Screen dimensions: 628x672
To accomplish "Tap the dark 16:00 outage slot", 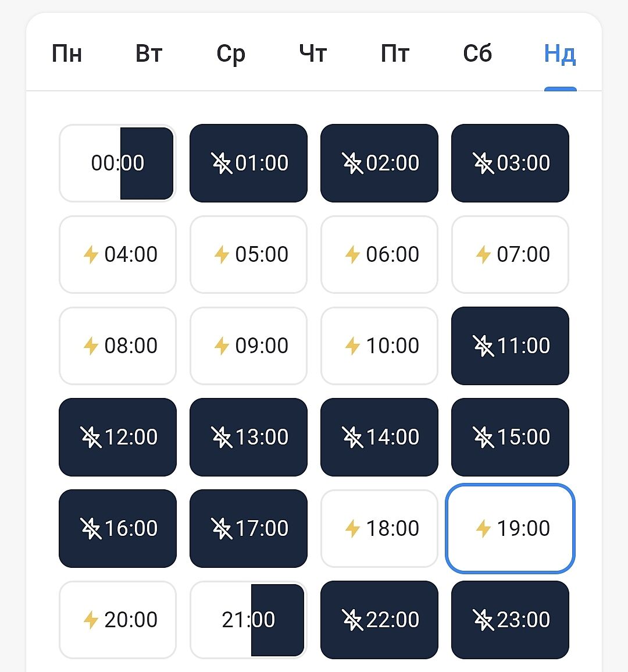I will tap(117, 528).
